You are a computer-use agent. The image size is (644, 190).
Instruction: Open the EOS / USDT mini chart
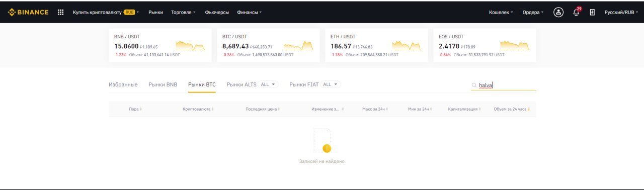point(515,46)
